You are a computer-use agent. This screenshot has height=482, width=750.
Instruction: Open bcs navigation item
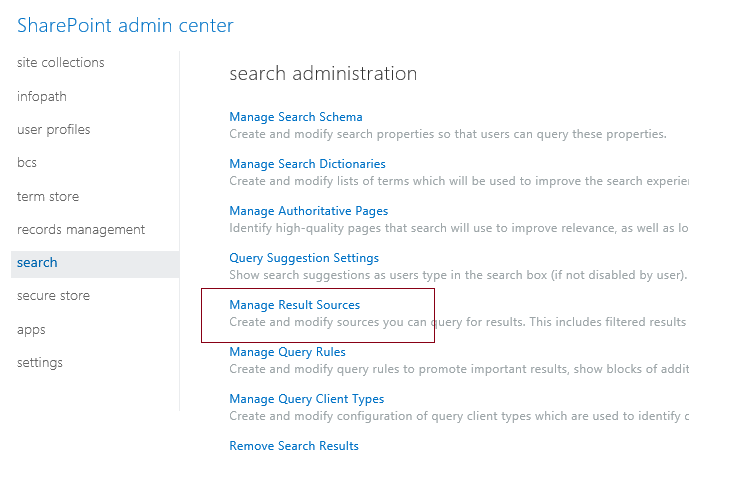(x=27, y=163)
